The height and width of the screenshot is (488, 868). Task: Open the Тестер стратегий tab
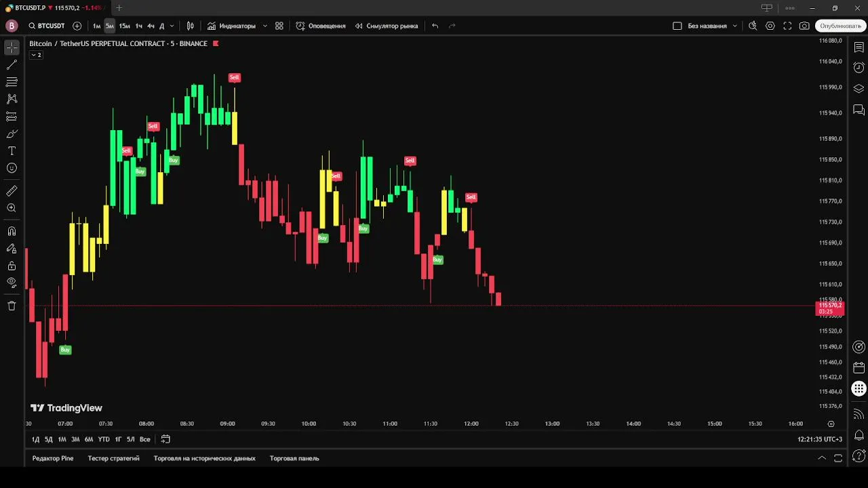click(x=113, y=458)
